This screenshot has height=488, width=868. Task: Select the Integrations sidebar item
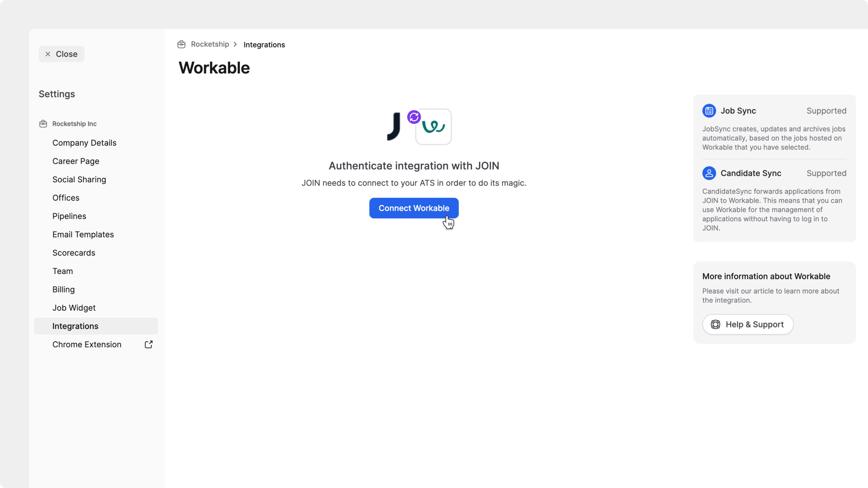[x=75, y=326]
